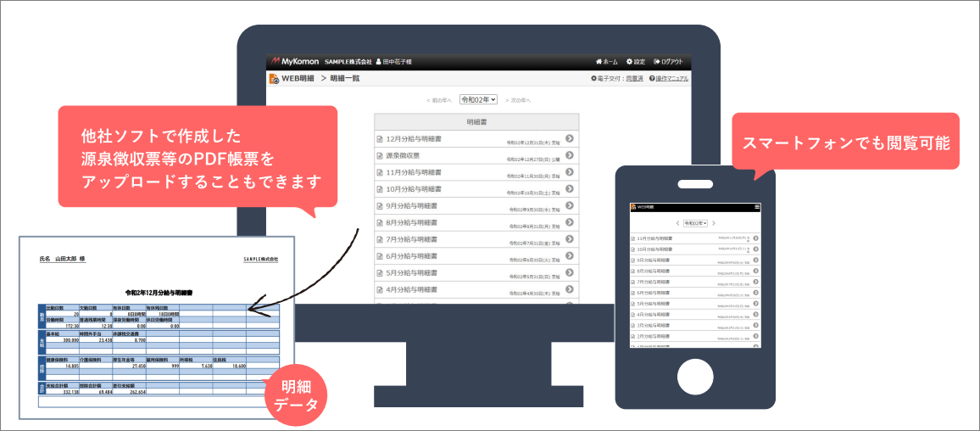Click the smartphone previous-year chevron
Image resolution: width=980 pixels, height=431 pixels.
click(677, 222)
